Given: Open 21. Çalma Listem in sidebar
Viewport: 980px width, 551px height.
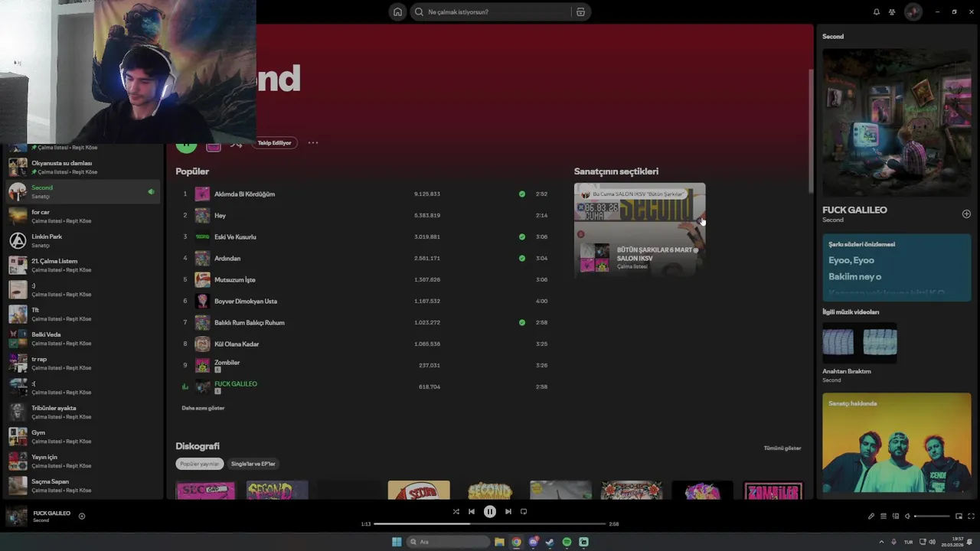Looking at the screenshot, I should click(83, 265).
